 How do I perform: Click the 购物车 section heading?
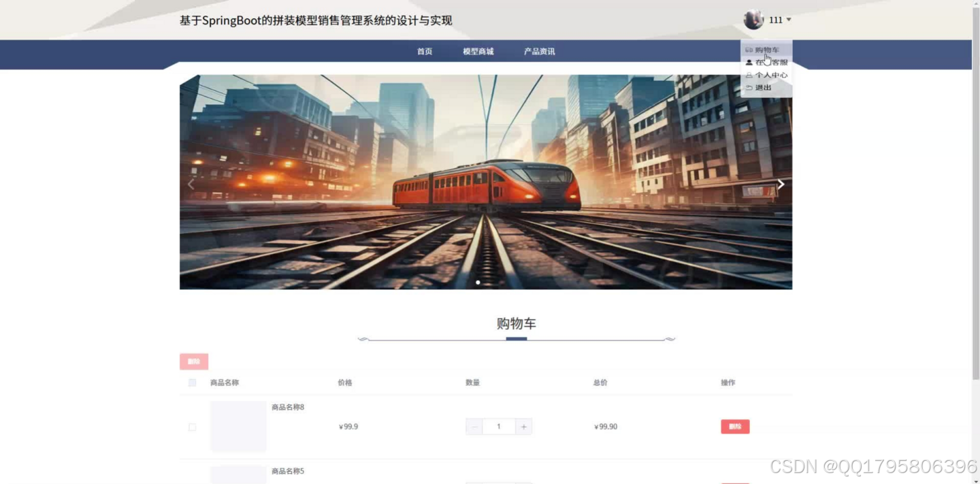pyautogui.click(x=517, y=324)
